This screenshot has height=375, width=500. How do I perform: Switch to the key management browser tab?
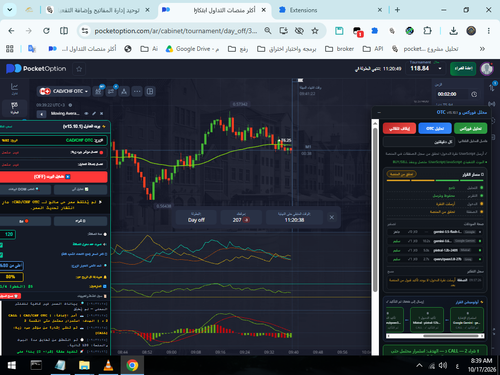point(98,10)
